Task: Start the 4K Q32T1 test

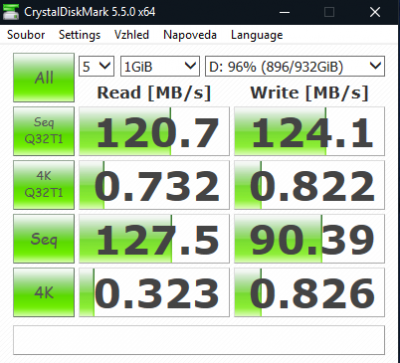Action: (44, 185)
